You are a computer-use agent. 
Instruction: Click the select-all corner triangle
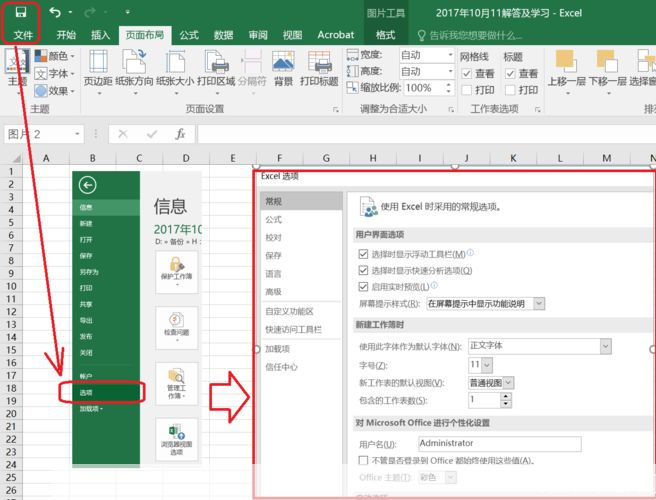pos(16,159)
